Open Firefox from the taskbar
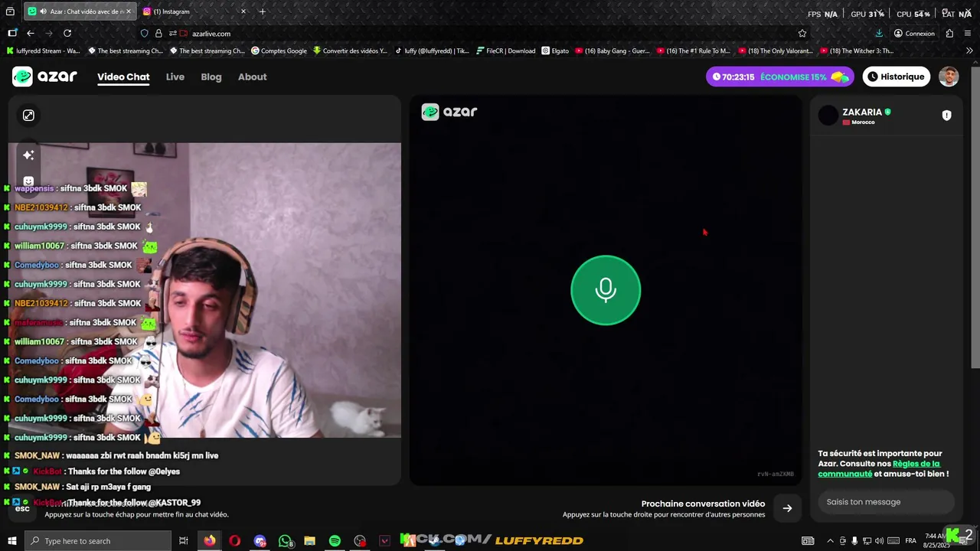980x551 pixels. tap(209, 541)
